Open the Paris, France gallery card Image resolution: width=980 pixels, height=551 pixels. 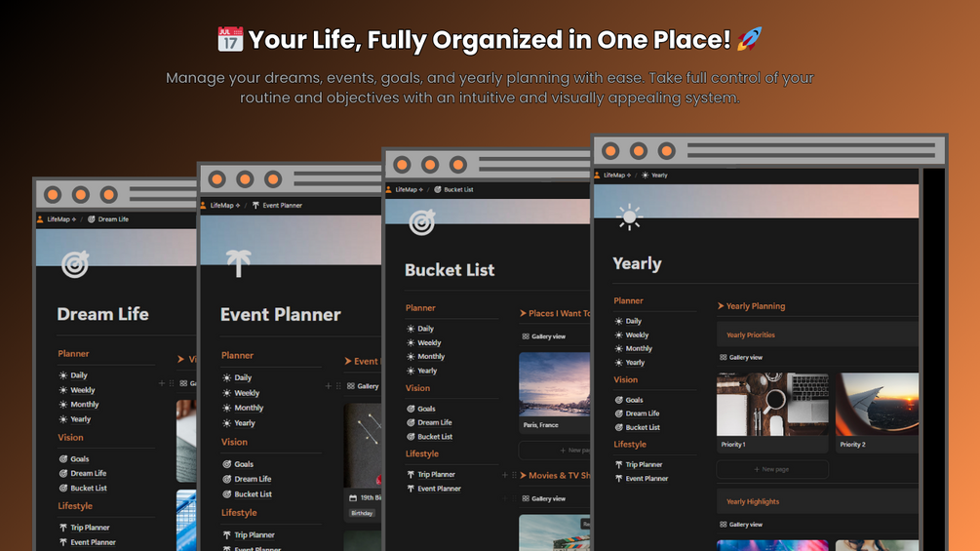555,393
